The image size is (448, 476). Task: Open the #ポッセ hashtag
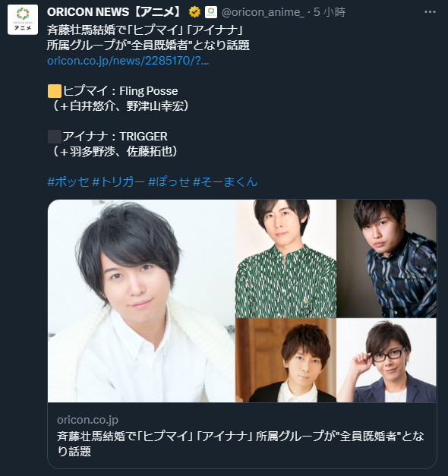[x=68, y=182]
